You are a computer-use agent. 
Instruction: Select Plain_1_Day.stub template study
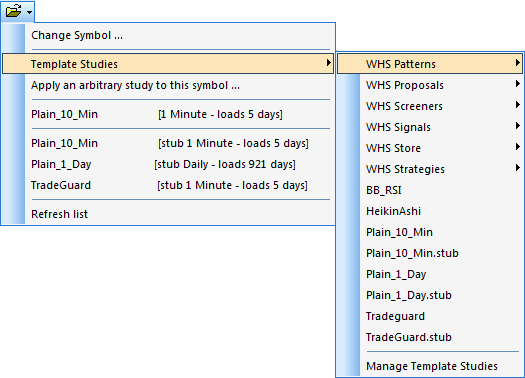430,295
